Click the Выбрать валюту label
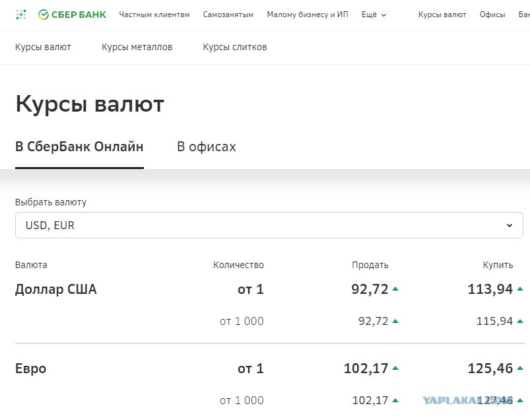The height and width of the screenshot is (420, 530). [x=51, y=202]
